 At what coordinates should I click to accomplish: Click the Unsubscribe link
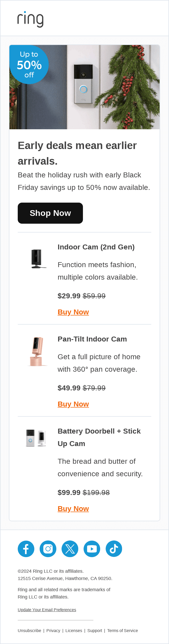(29, 630)
